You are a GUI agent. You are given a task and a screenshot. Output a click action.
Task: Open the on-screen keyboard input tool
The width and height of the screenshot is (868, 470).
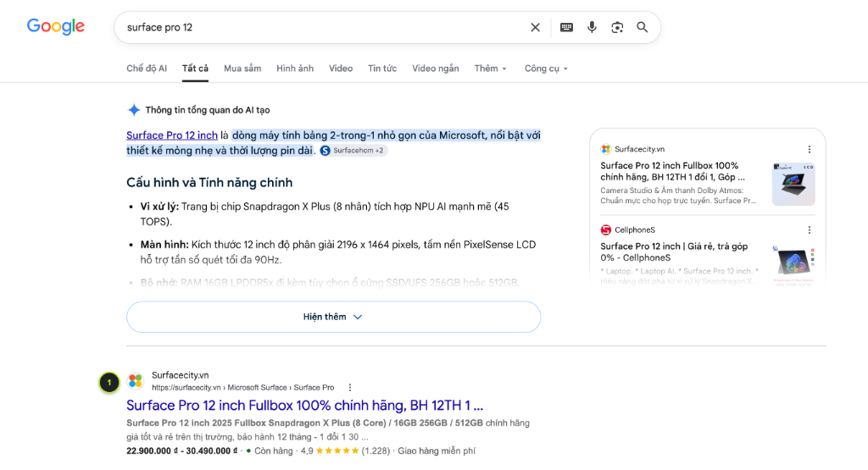pyautogui.click(x=566, y=27)
